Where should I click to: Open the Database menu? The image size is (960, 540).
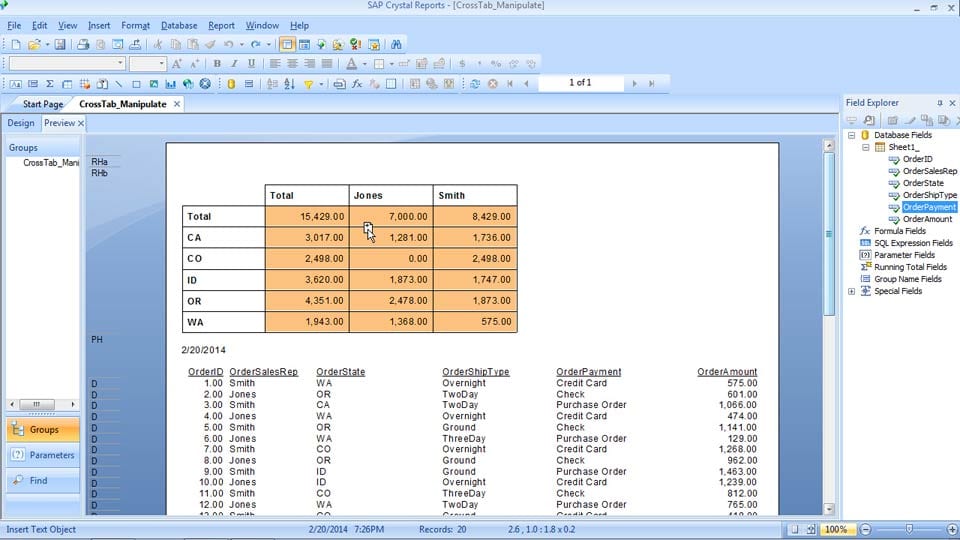(x=179, y=26)
